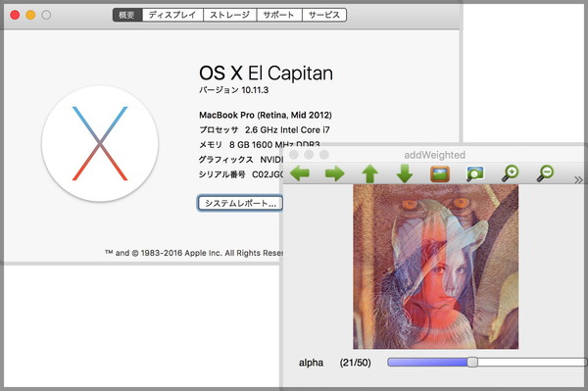This screenshot has width=588, height=391.
Task: Open the サービス tab
Action: tap(324, 15)
